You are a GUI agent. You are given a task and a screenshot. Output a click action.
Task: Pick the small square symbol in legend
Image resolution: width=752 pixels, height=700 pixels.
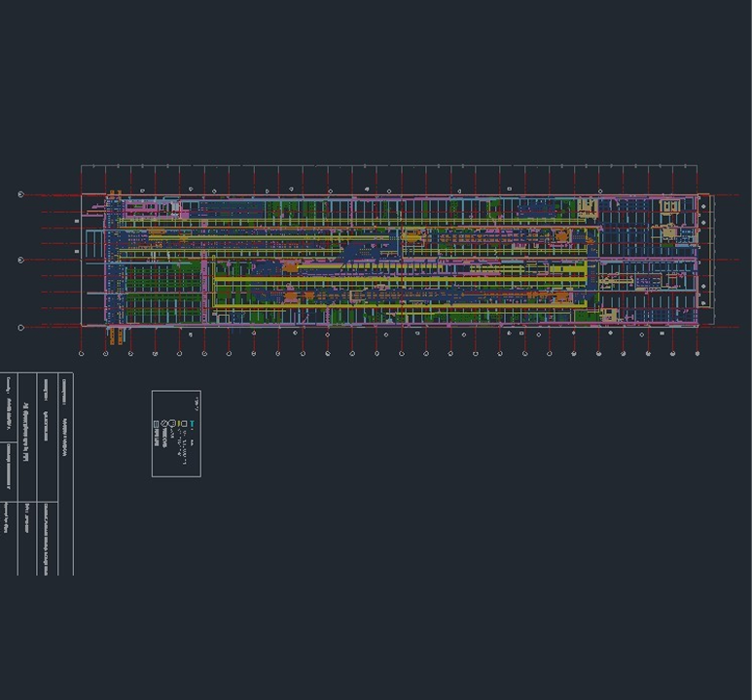click(x=184, y=424)
